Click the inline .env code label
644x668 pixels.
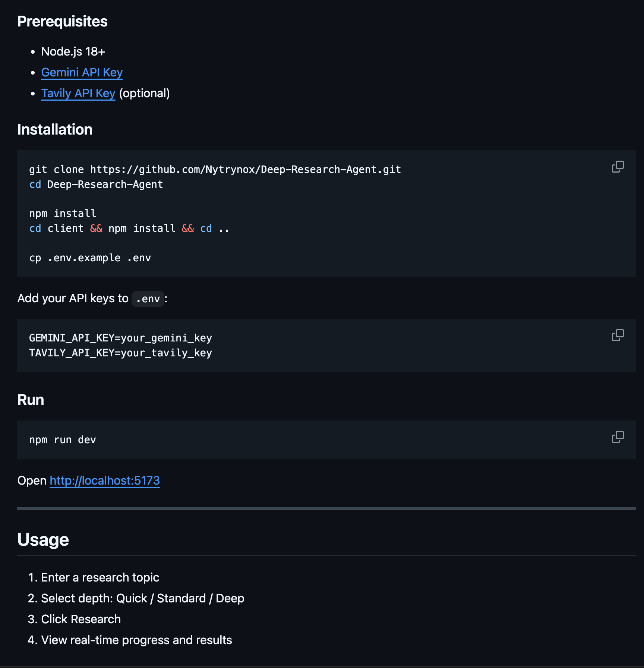(x=148, y=299)
